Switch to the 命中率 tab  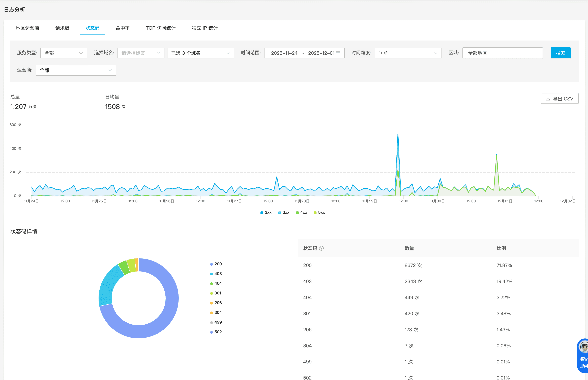[123, 28]
